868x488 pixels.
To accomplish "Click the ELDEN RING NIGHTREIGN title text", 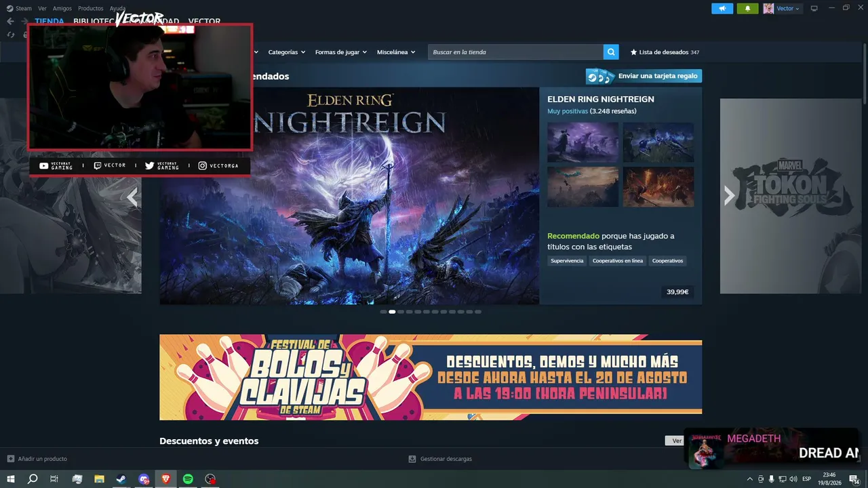I will 601,99.
